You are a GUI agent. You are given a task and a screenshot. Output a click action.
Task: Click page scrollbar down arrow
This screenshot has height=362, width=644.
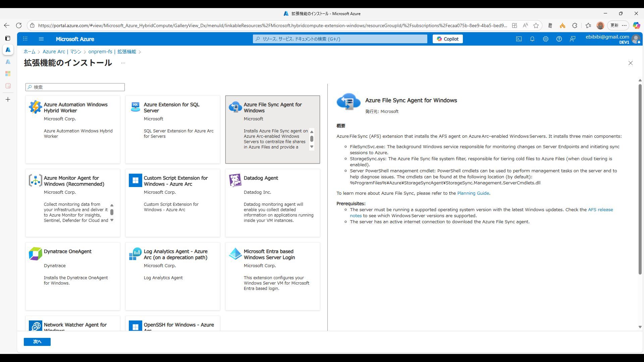click(640, 327)
